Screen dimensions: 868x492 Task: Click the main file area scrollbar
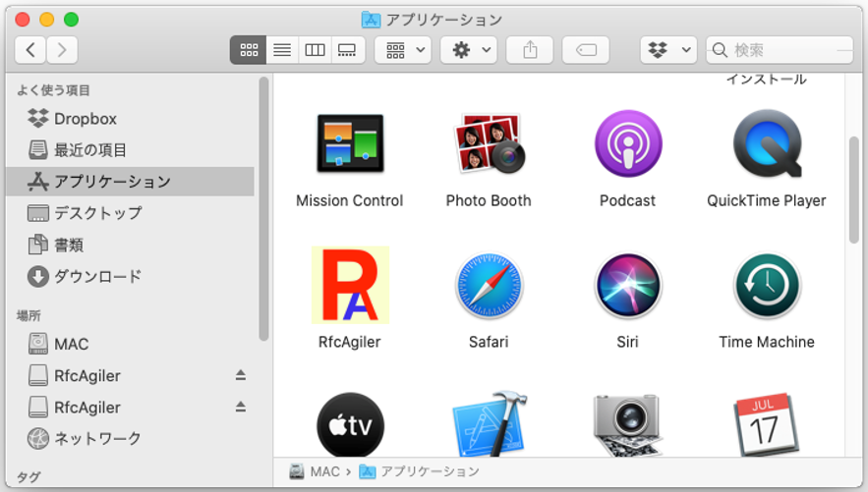pyautogui.click(x=853, y=190)
